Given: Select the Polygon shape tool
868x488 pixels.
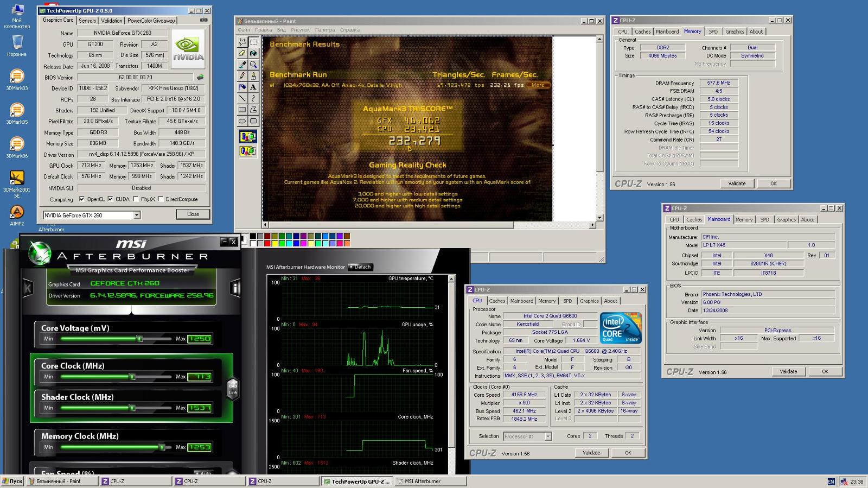Looking at the screenshot, I should [253, 110].
